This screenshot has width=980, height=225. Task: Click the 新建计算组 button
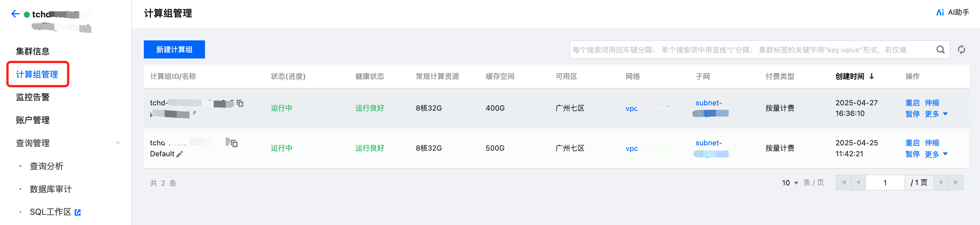174,49
